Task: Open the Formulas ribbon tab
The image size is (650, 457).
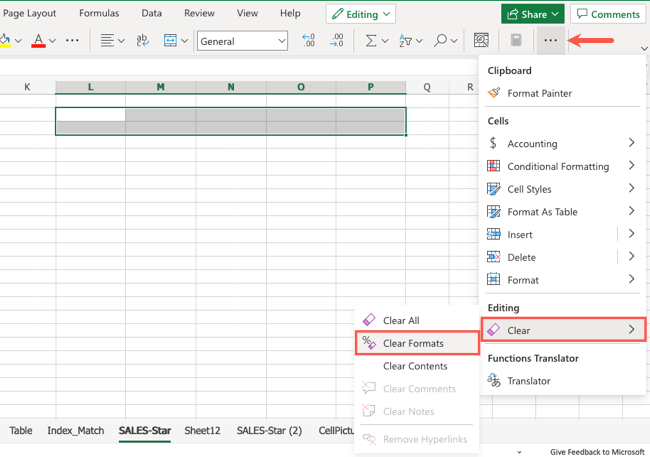Action: tap(99, 14)
